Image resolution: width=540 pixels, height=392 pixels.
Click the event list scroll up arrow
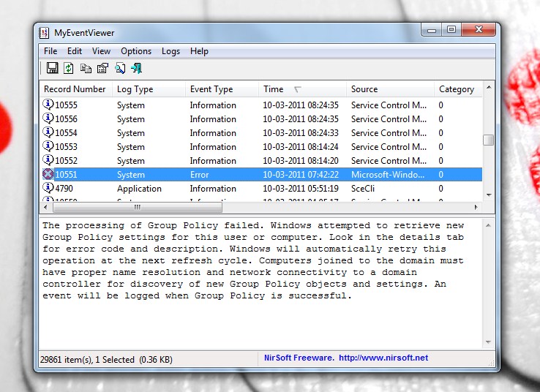[488, 88]
